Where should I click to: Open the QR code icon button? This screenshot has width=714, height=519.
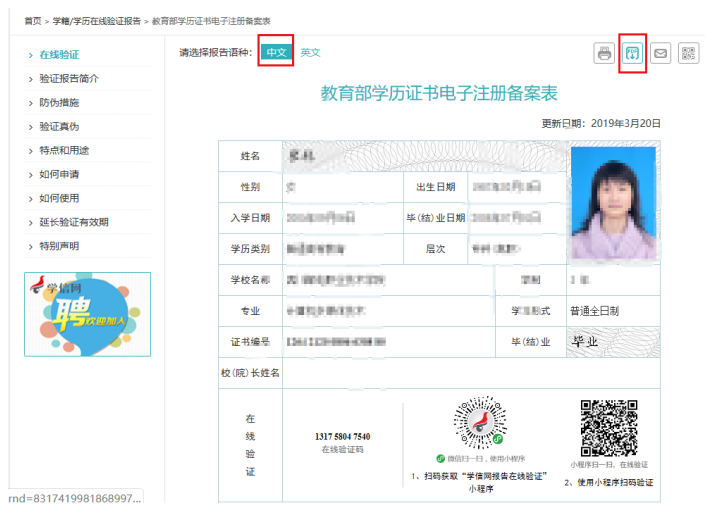click(x=688, y=54)
